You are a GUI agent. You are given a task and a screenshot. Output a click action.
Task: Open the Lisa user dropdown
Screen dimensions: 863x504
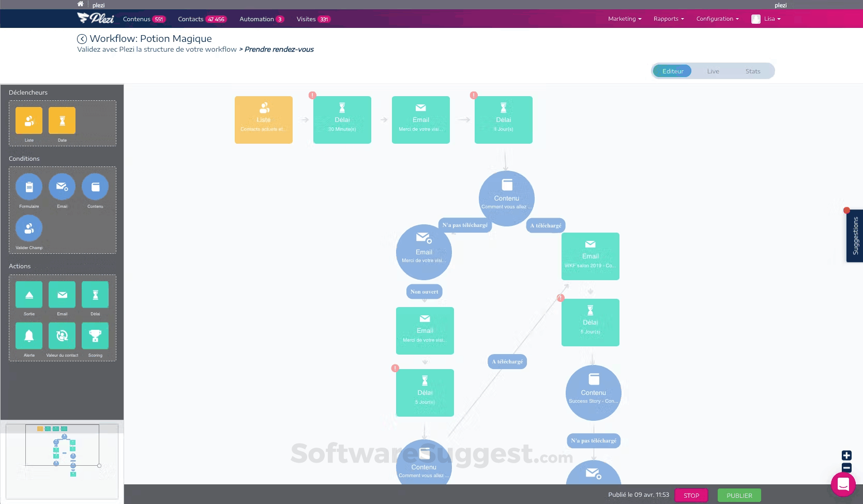766,19
